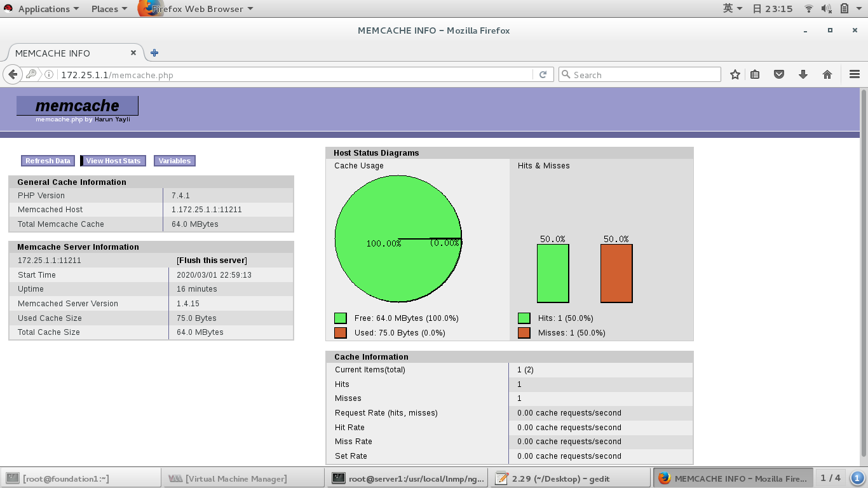Open the network wifi indicator in system tray

[x=809, y=8]
